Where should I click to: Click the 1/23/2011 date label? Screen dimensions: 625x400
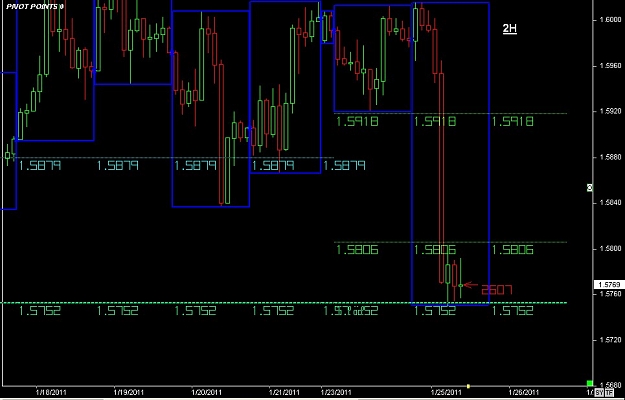coord(336,392)
